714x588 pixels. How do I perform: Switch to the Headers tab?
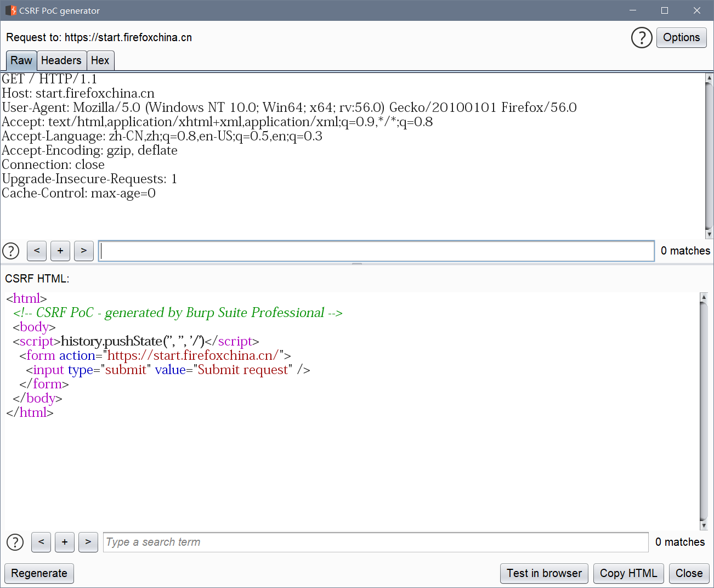tap(61, 60)
